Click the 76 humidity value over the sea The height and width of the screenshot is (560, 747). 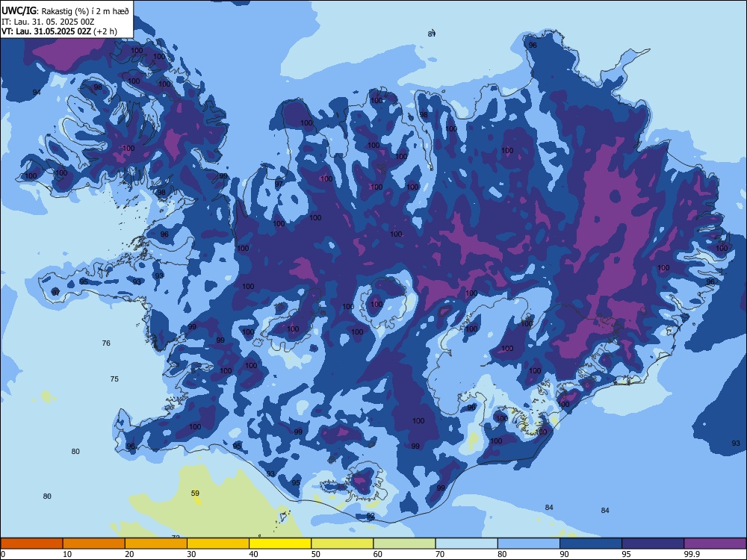pos(106,343)
